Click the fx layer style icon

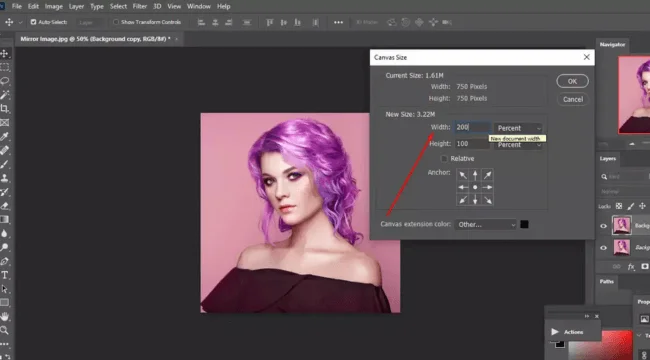[x=631, y=267]
